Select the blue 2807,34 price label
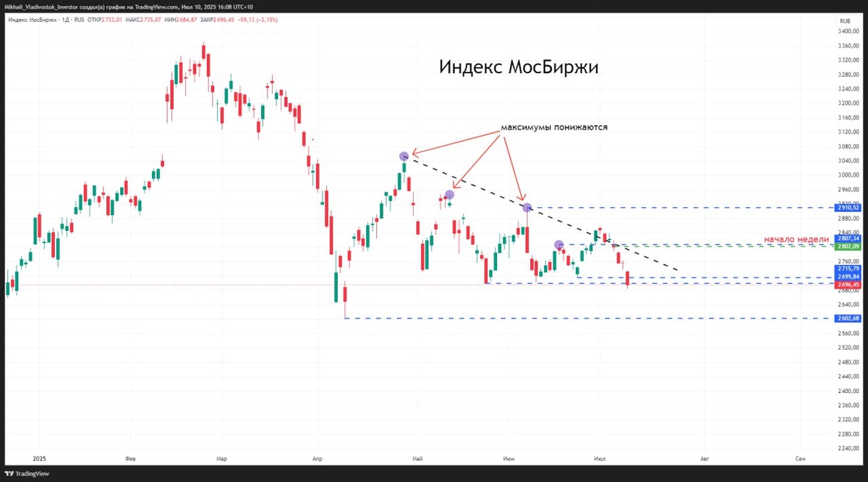The image size is (868, 482). coord(847,238)
